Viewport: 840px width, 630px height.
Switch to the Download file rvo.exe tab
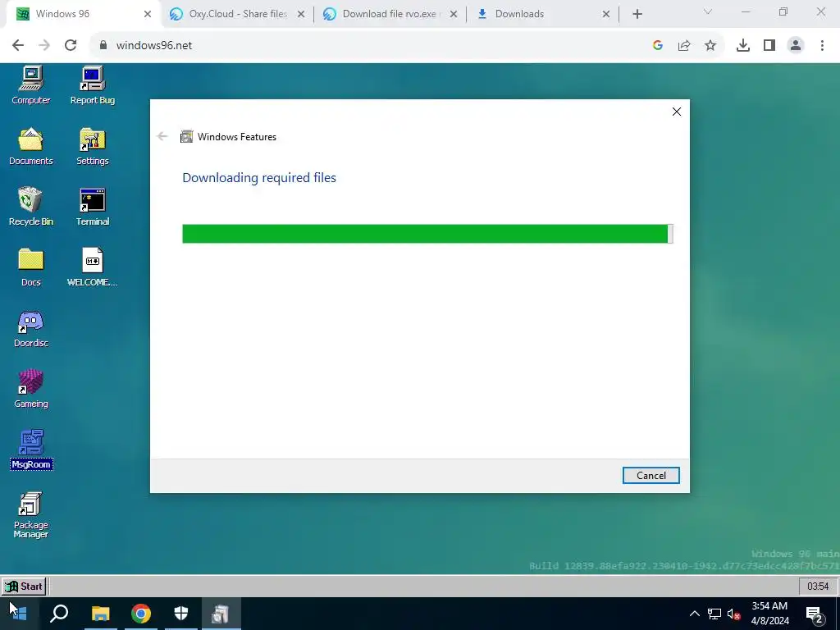coord(390,15)
